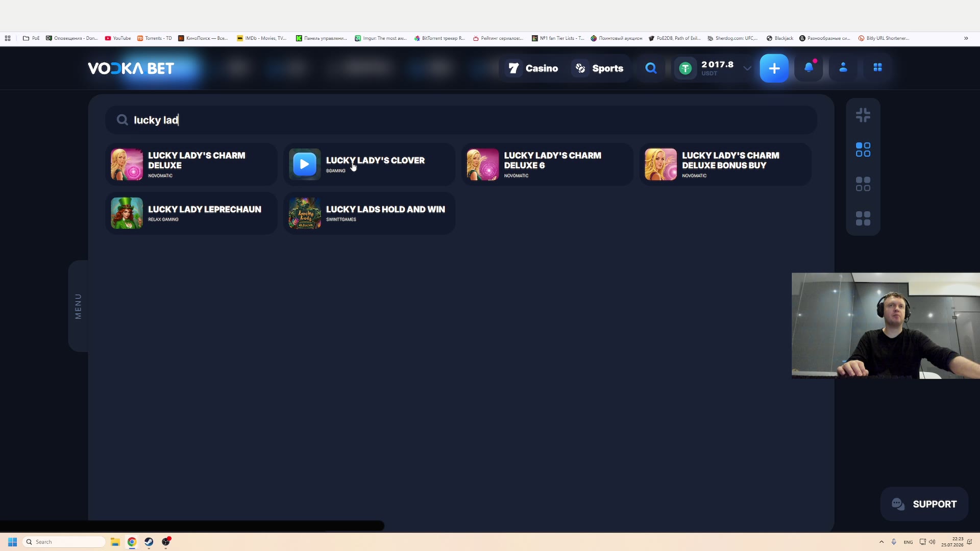Open OBS Studio from the taskbar
Image resolution: width=980 pixels, height=551 pixels.
click(166, 542)
